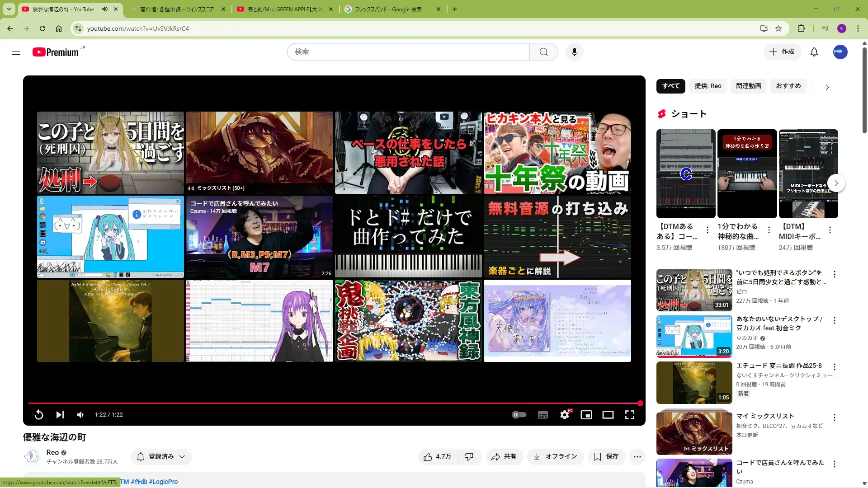Enable miniplayer mode icon
Screen dimensions: 868x488
586,415
